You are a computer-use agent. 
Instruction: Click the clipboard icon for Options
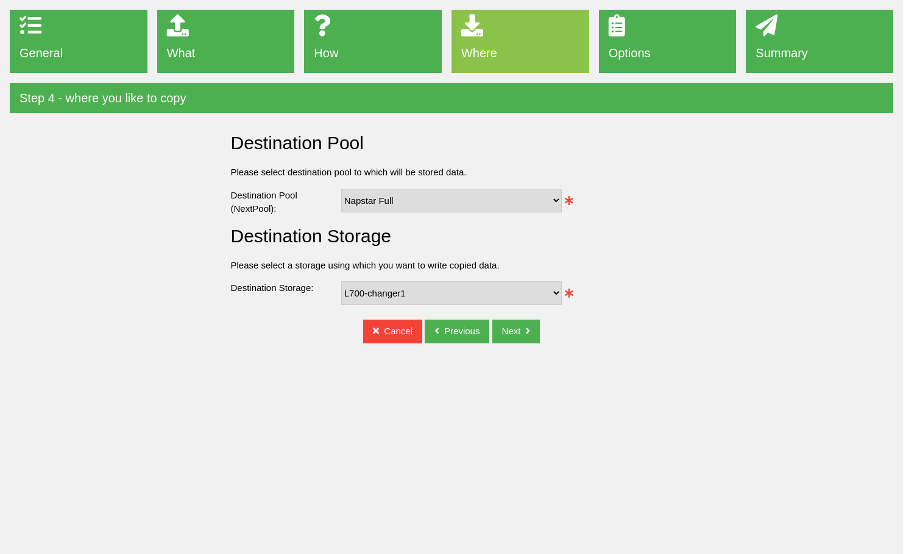(617, 25)
